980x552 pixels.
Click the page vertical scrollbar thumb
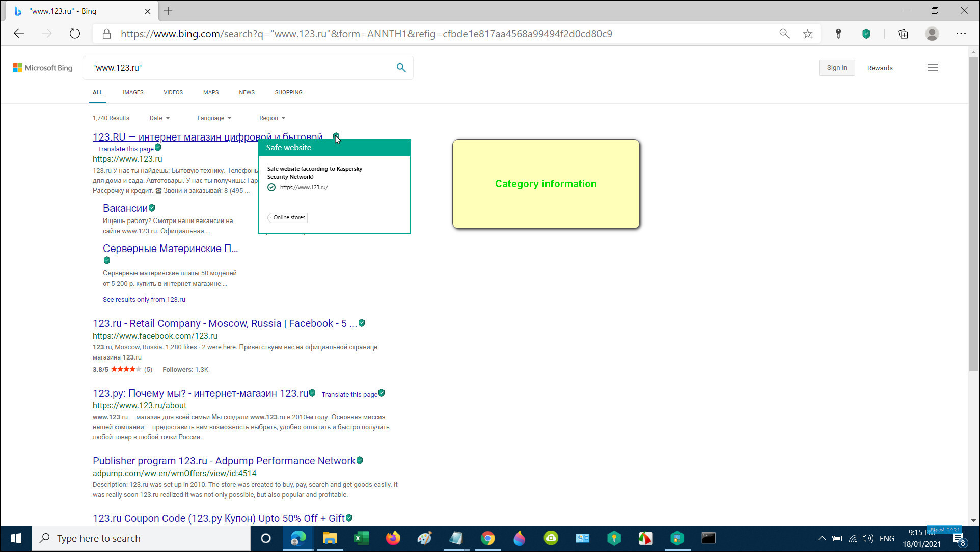click(x=973, y=214)
